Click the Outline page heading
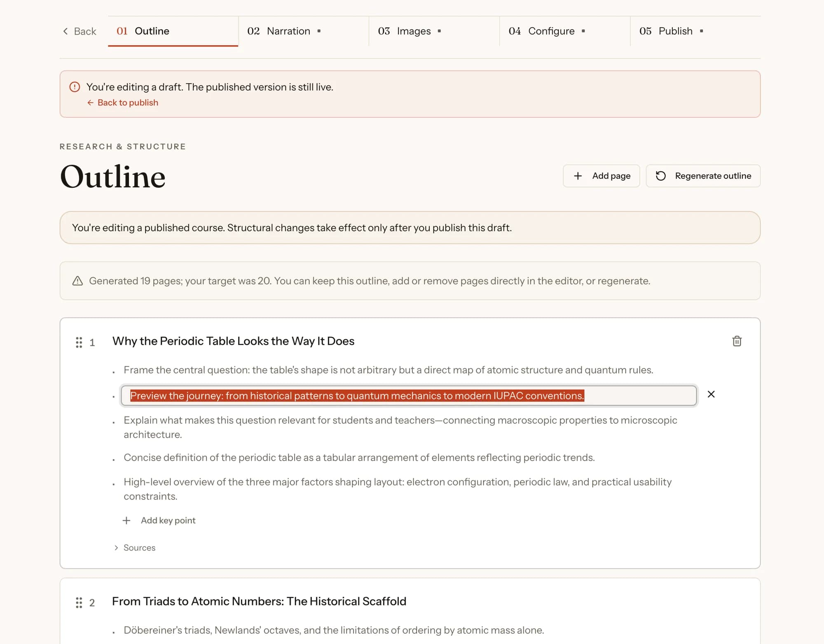 point(112,177)
